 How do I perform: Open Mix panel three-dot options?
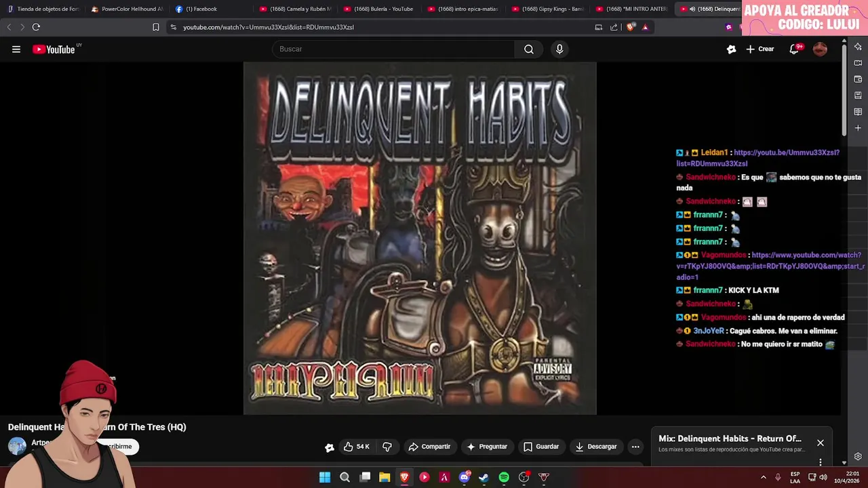tap(821, 462)
